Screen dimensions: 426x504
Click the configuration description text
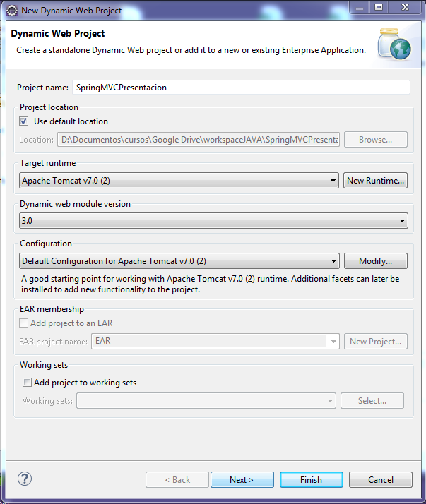click(x=210, y=284)
